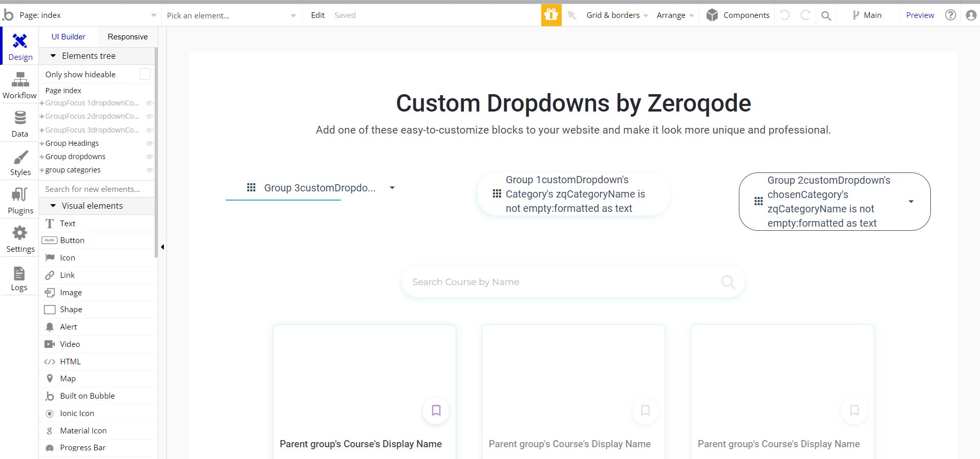
Task: Open the user account icon
Action: tap(971, 15)
